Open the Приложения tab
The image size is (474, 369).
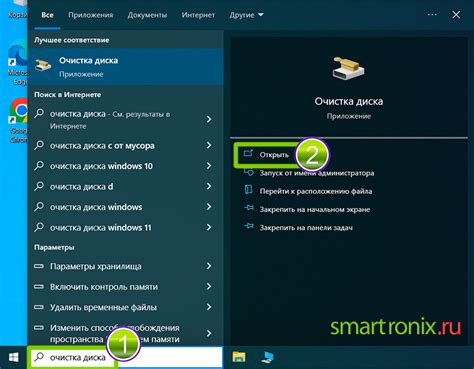[91, 15]
